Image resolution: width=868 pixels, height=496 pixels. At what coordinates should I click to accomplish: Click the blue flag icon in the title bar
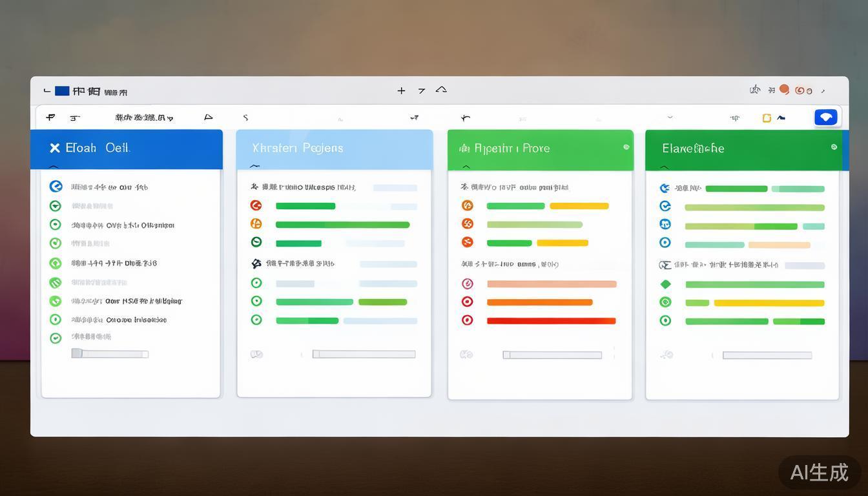point(62,91)
